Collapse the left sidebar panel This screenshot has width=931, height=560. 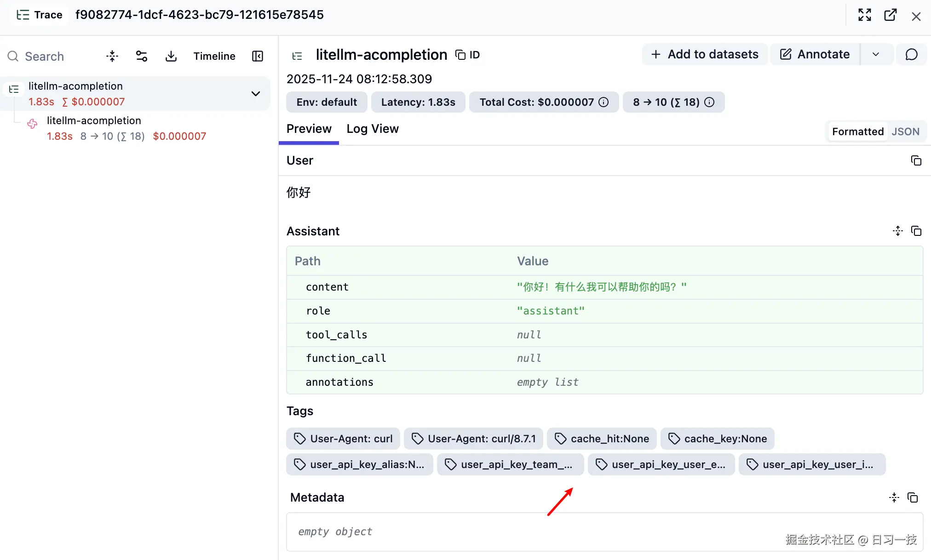tap(258, 56)
